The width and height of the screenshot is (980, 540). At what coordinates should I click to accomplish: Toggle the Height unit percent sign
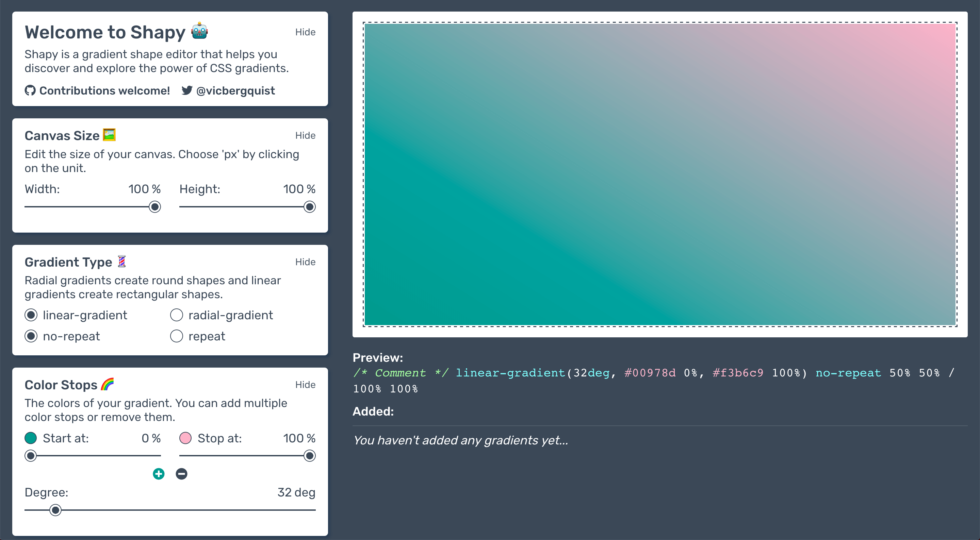tap(311, 189)
